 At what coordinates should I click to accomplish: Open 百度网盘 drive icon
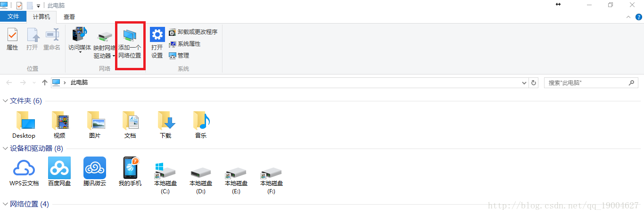(59, 172)
